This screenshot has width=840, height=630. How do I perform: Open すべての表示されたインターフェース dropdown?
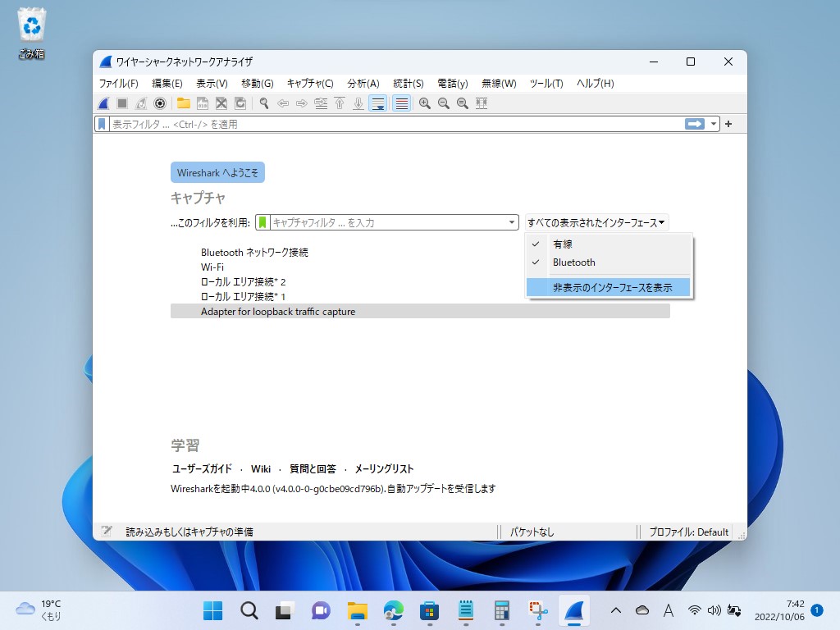coord(596,222)
